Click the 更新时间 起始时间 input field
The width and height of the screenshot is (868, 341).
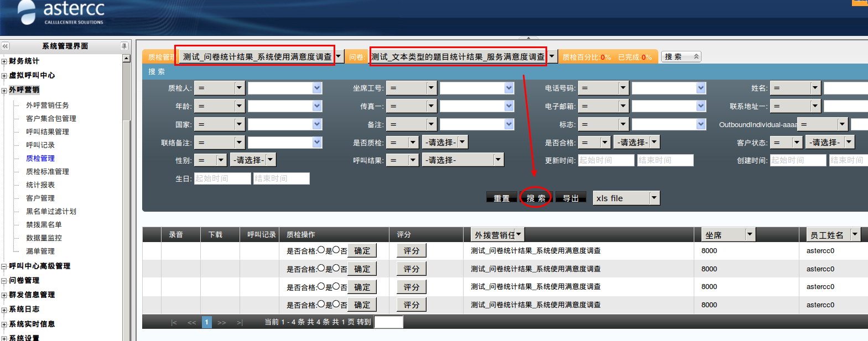pyautogui.click(x=606, y=160)
